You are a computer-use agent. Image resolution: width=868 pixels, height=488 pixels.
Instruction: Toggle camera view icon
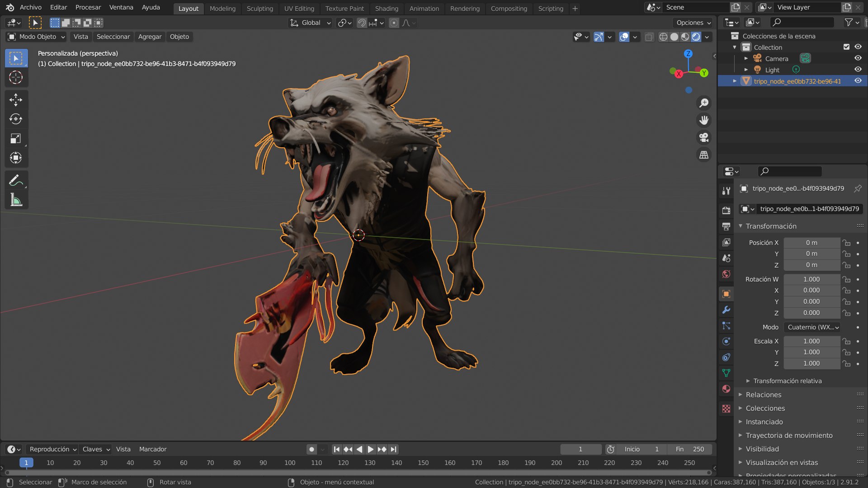pos(704,137)
